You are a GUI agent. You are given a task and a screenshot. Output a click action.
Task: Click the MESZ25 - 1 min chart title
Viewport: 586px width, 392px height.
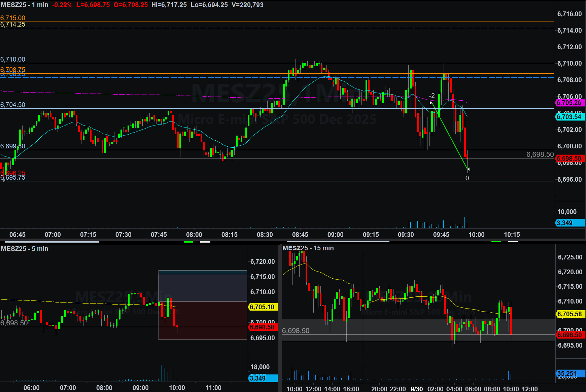tap(25, 5)
